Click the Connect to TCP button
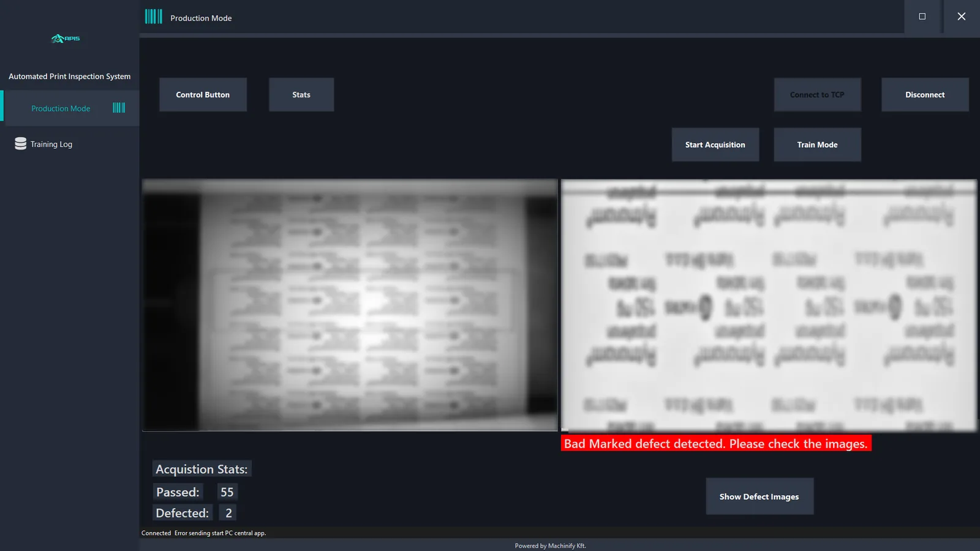The image size is (980, 551). point(817,94)
